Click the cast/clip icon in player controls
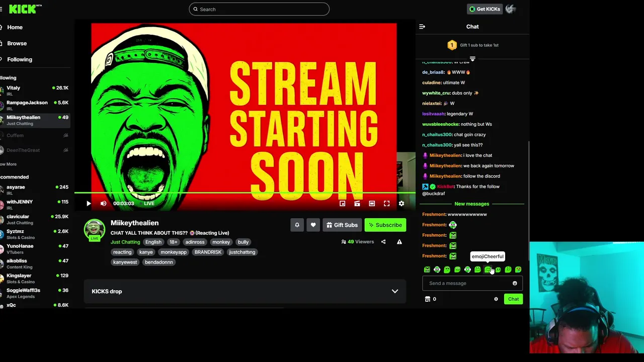644x362 pixels. coord(357,203)
